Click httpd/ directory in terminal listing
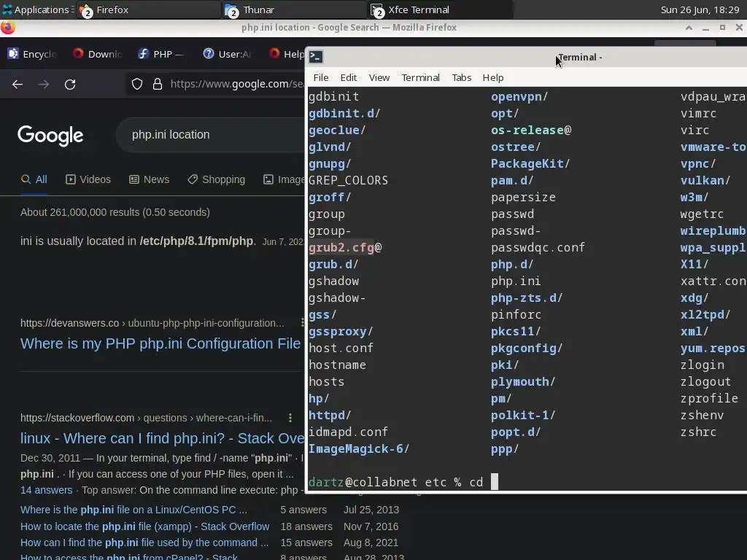Viewport: 747px width, 560px height. [330, 415]
